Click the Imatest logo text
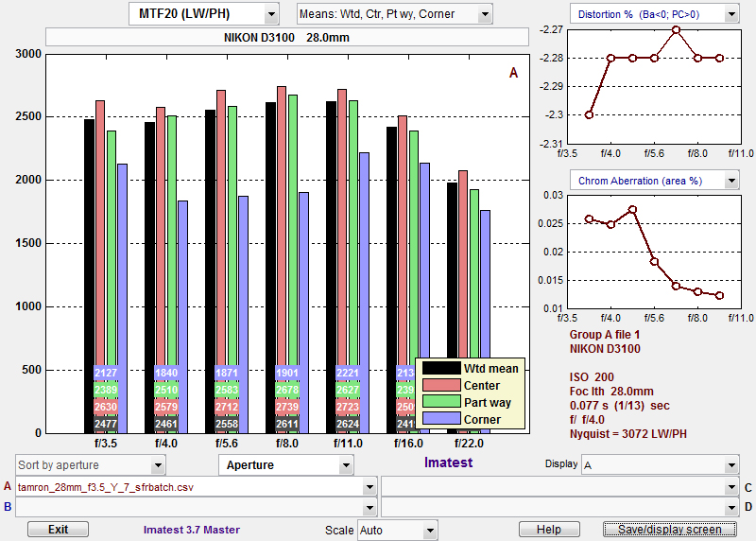Viewport: 756px width, 541px height. [448, 462]
